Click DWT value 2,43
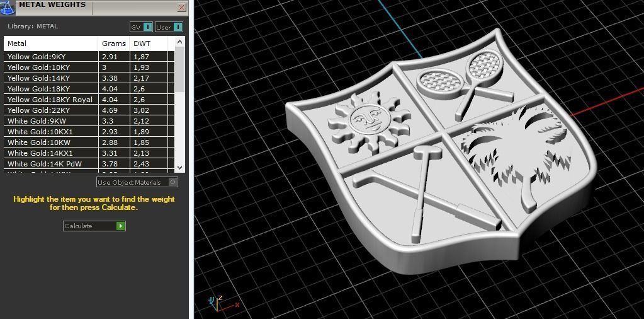This screenshot has width=644, height=319. click(141, 164)
